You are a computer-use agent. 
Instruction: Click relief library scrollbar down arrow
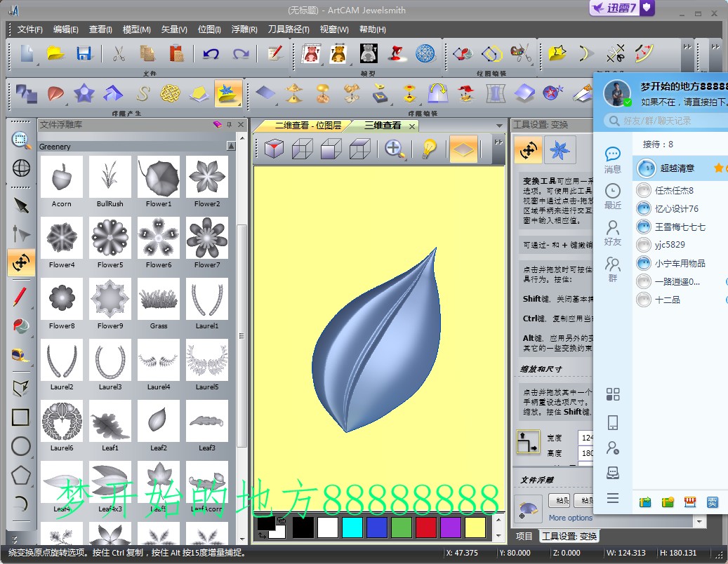242,539
